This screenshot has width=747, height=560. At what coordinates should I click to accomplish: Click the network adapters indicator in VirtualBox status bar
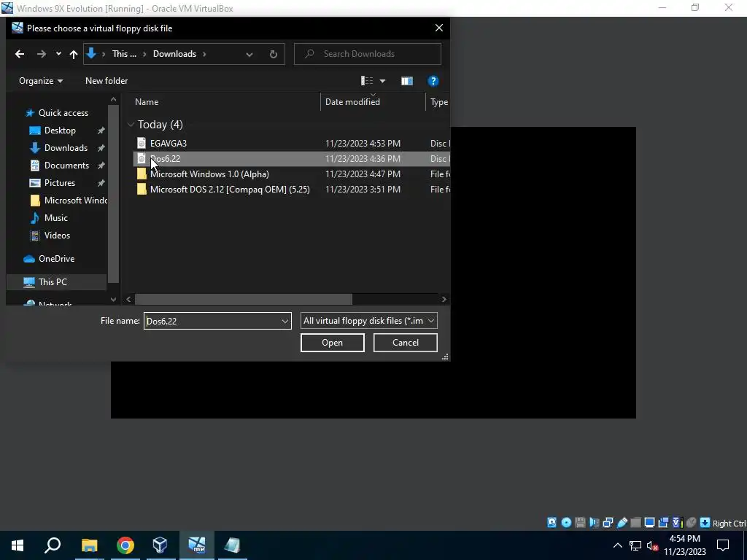[608, 522]
